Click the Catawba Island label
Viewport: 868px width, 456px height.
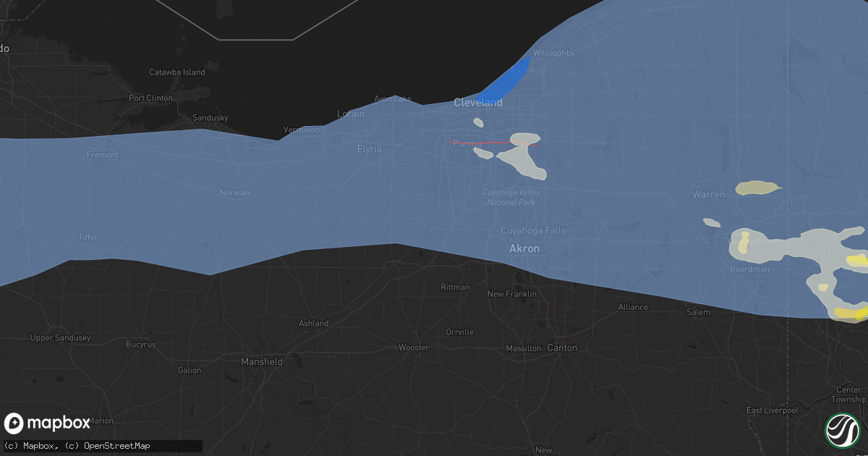(177, 72)
